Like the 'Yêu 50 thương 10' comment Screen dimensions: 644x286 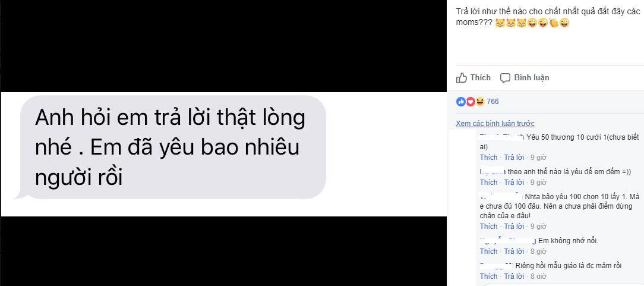point(488,158)
